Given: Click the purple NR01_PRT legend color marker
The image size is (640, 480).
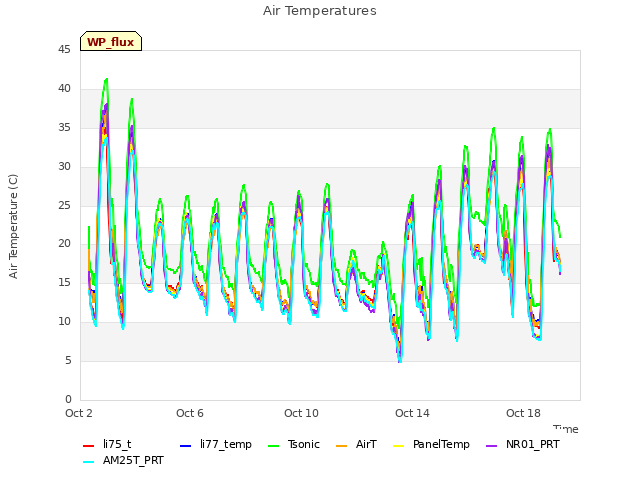Looking at the screenshot, I should click(492, 446).
